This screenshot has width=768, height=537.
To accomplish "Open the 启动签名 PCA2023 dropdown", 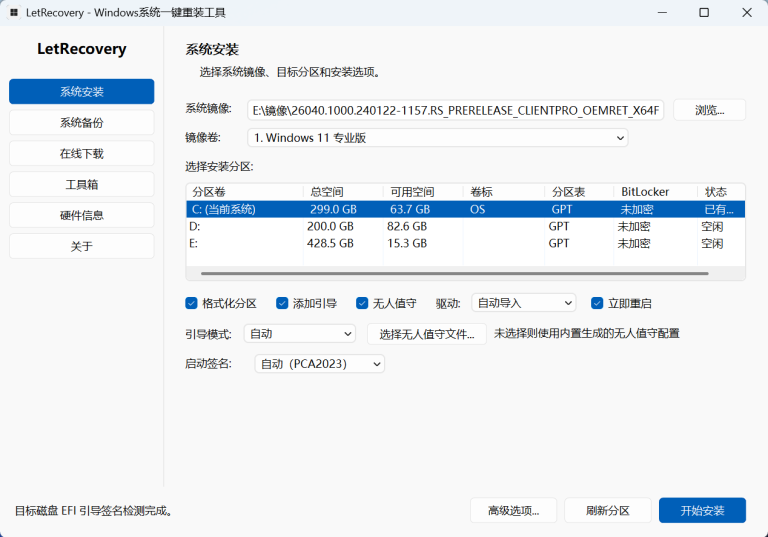I will coord(319,364).
